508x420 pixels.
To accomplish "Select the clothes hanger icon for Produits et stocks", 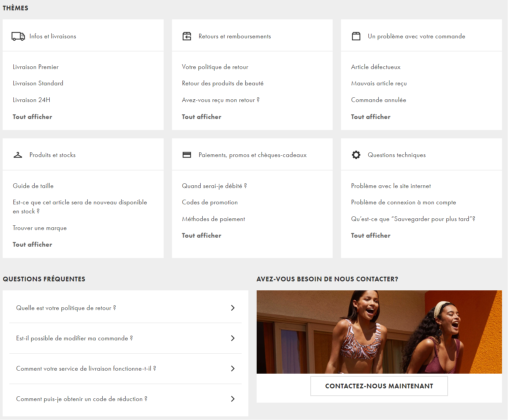I will 18,154.
